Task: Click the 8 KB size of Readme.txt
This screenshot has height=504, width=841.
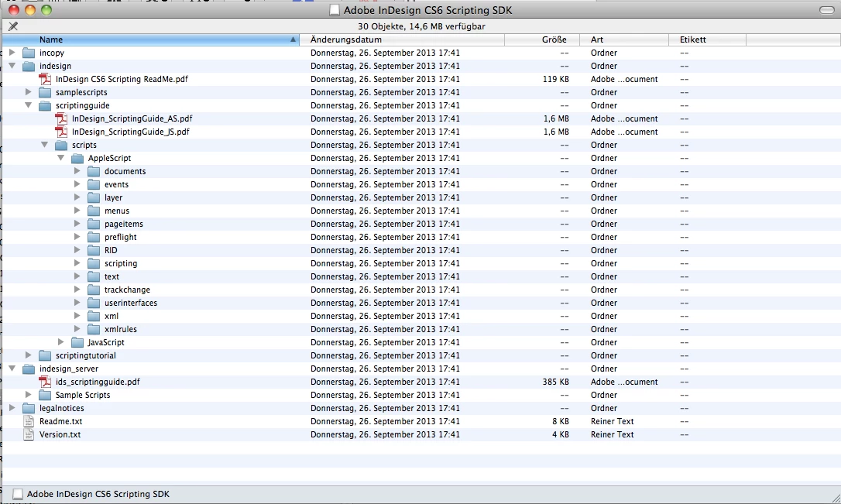Action: tap(561, 421)
